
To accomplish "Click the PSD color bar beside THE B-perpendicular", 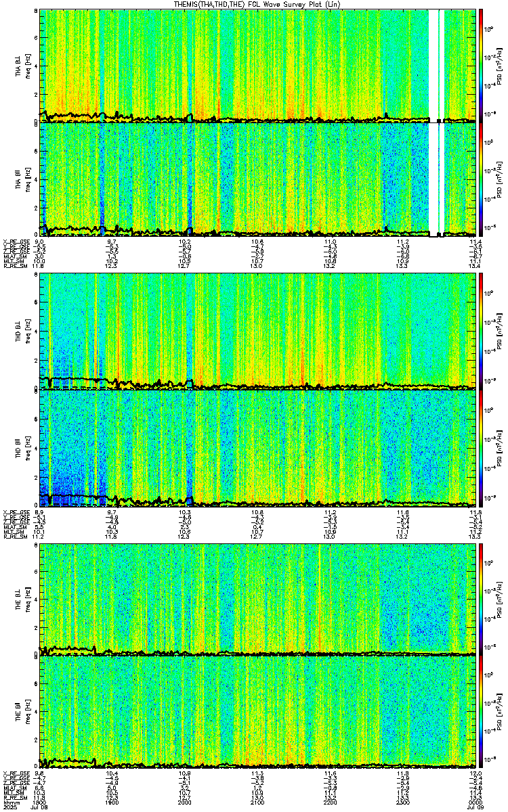I will point(482,598).
